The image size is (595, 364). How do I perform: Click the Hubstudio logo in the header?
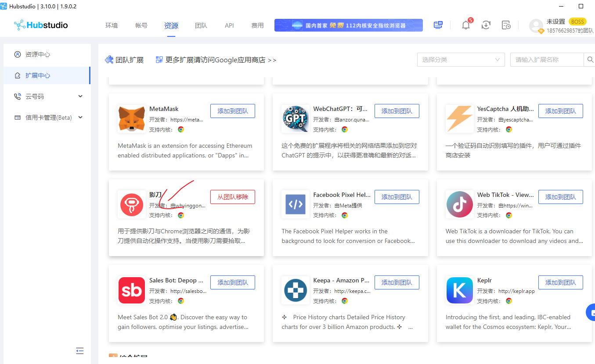(41, 25)
